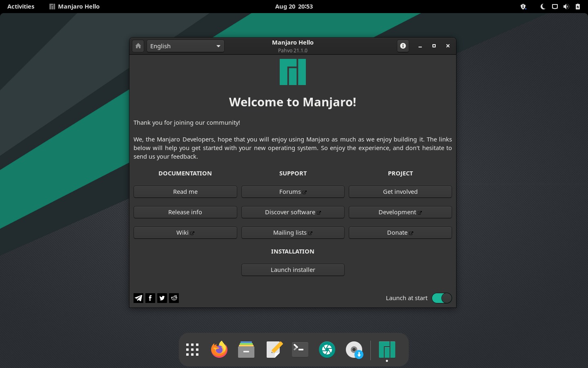
Task: Click the night mode moon icon
Action: (543, 7)
